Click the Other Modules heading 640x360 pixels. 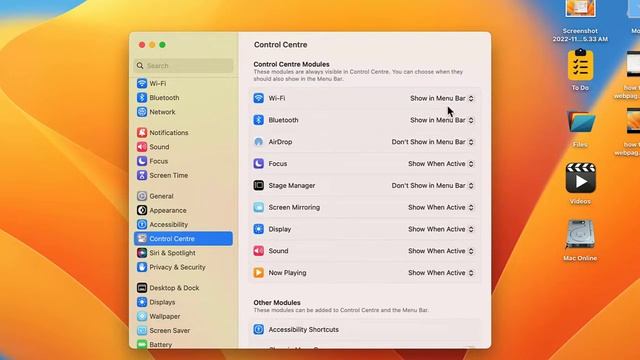pyautogui.click(x=277, y=302)
